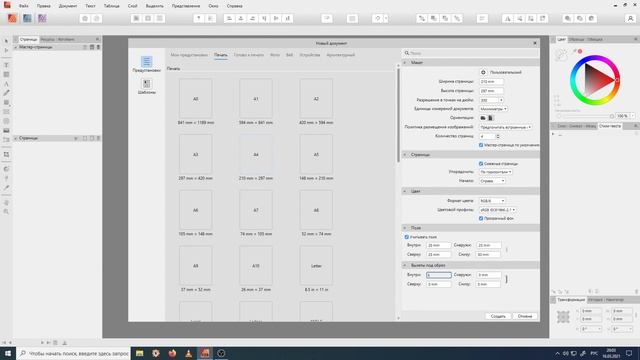Screen dimensions: 640x360
Task: Open the Document menu
Action: (68, 6)
